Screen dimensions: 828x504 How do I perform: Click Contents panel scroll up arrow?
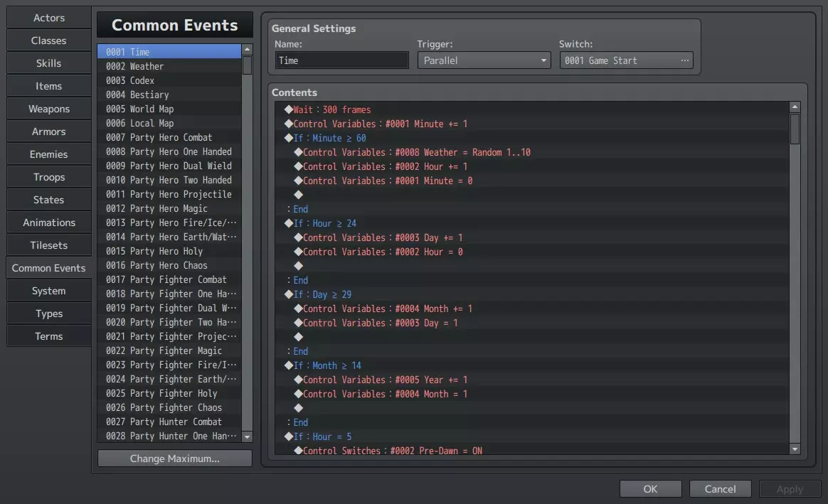point(795,107)
